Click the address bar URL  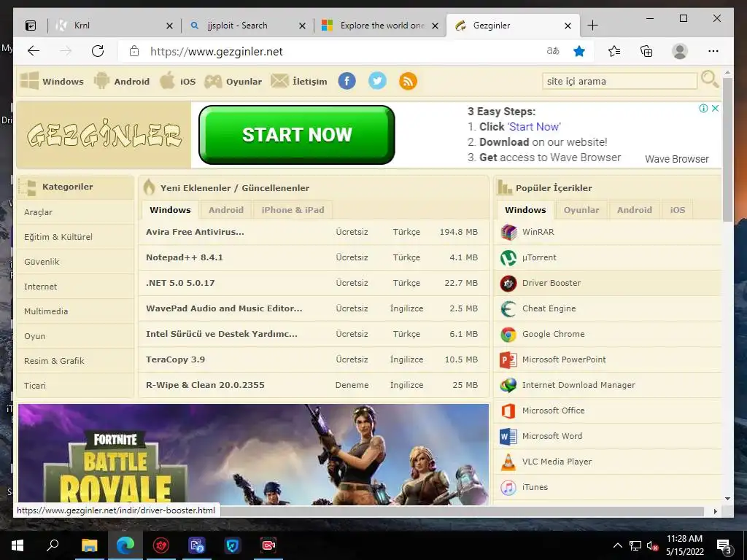click(217, 52)
